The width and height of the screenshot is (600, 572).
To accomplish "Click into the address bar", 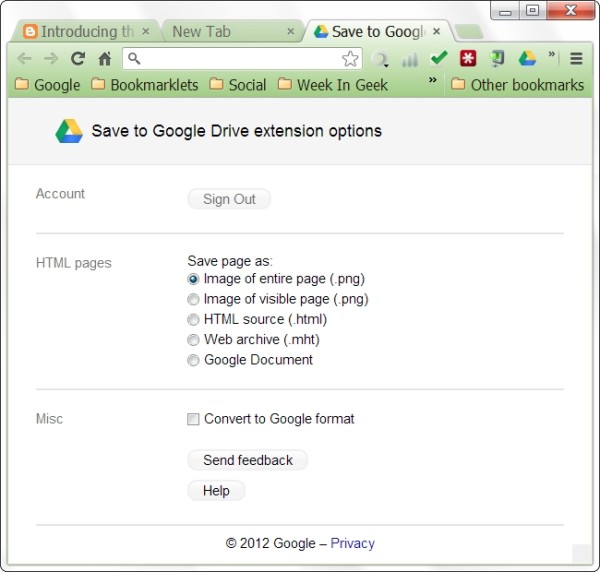I will tap(241, 59).
